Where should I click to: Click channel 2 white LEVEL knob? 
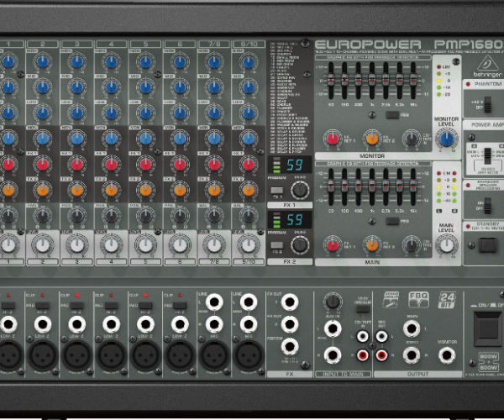point(43,245)
